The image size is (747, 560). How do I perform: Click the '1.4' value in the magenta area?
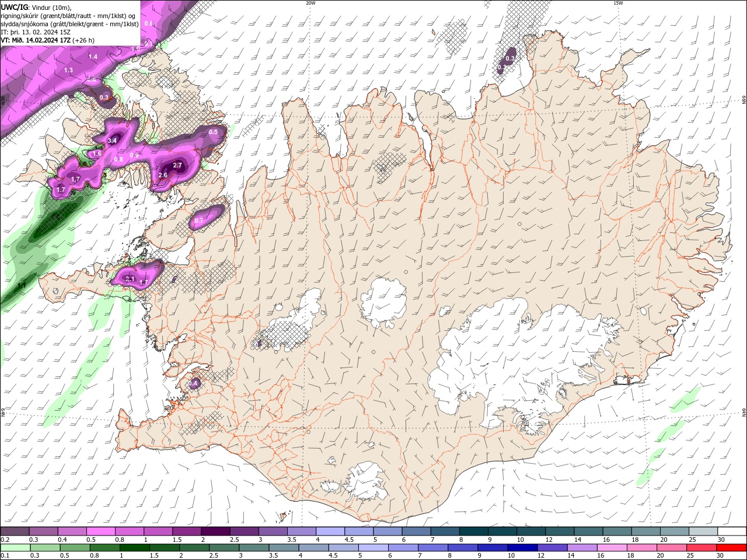coord(93,57)
